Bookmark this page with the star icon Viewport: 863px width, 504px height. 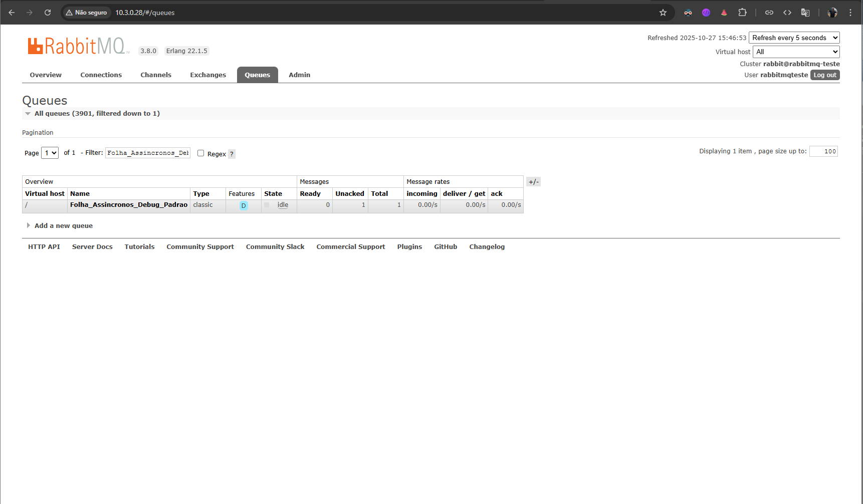click(663, 13)
